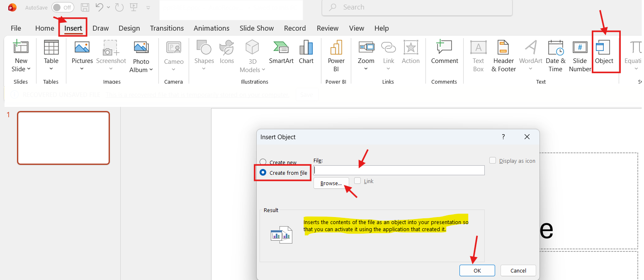Click the Browse... button
This screenshot has width=644, height=280.
[331, 183]
